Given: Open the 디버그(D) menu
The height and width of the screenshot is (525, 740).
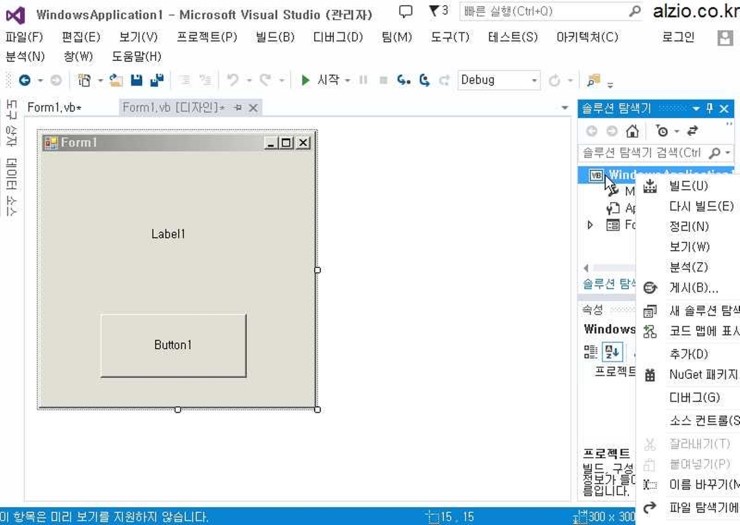Looking at the screenshot, I should (338, 37).
